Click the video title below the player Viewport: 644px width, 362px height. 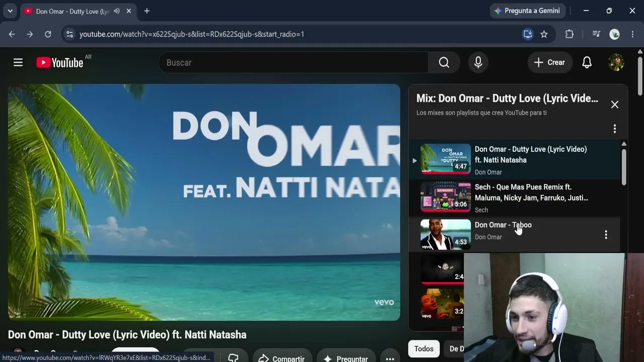coord(127,335)
